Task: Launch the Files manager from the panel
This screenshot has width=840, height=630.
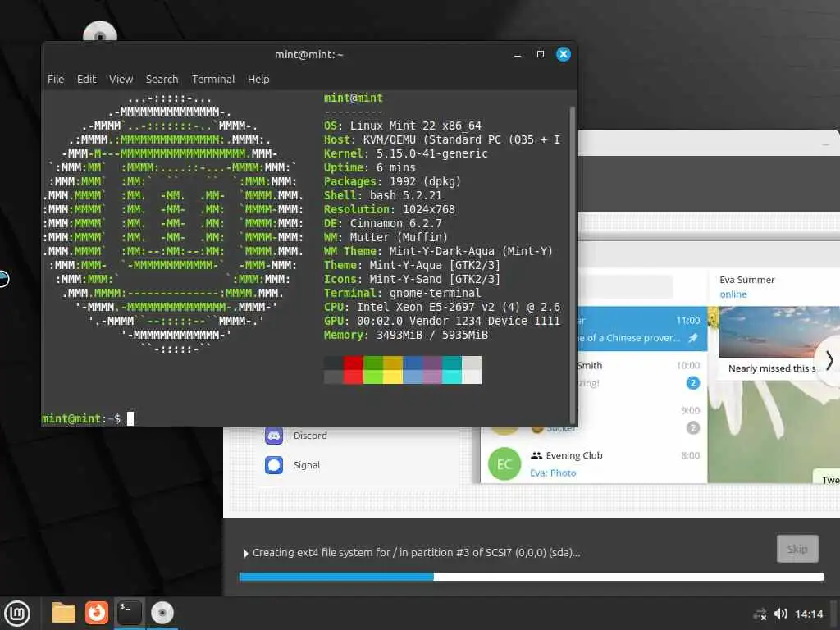Action: 64,613
